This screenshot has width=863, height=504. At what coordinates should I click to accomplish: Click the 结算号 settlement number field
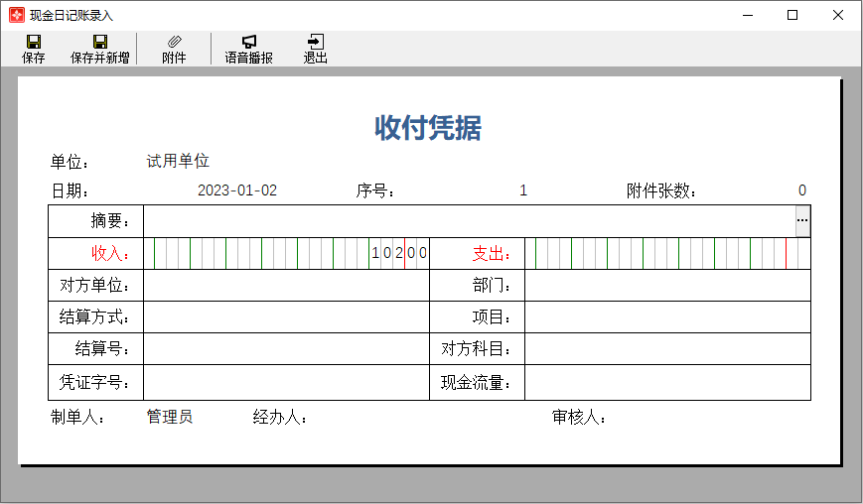click(286, 349)
